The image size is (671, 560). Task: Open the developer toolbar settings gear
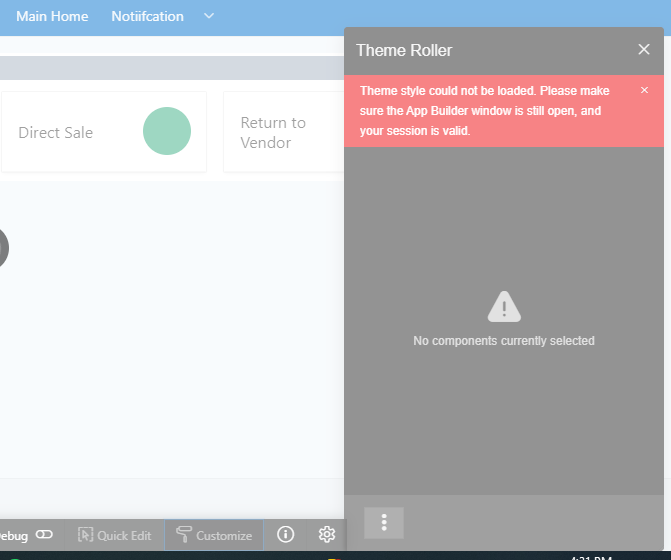pyautogui.click(x=326, y=535)
